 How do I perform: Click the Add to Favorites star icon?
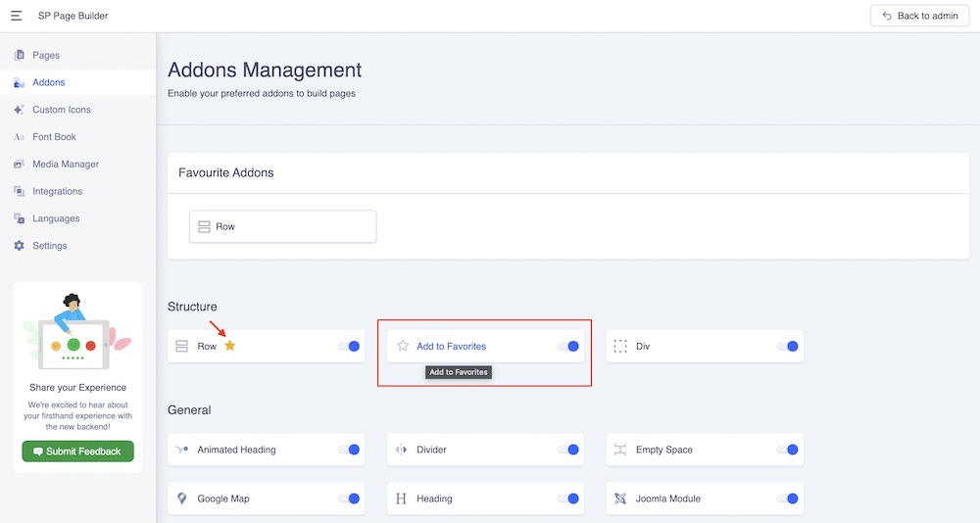click(x=403, y=346)
